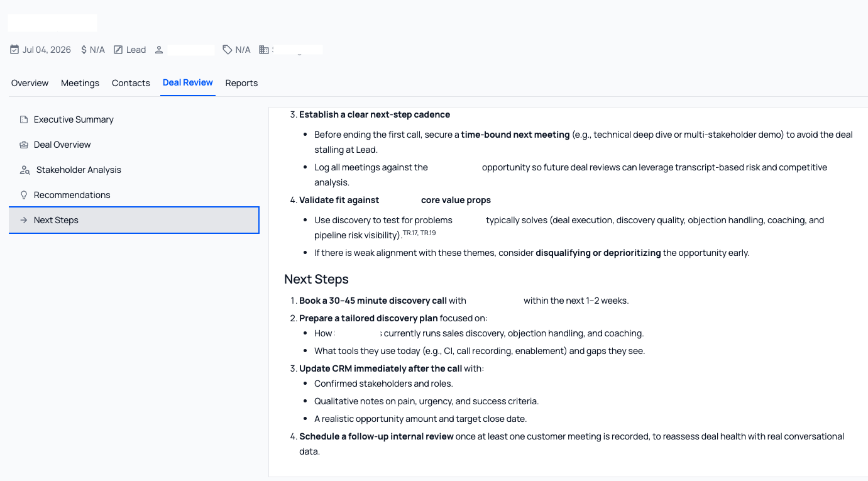Open the Overview tab
The width and height of the screenshot is (868, 481).
(30, 82)
